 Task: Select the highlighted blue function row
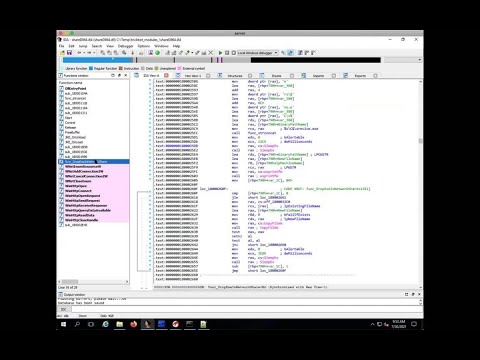pyautogui.click(x=94, y=162)
